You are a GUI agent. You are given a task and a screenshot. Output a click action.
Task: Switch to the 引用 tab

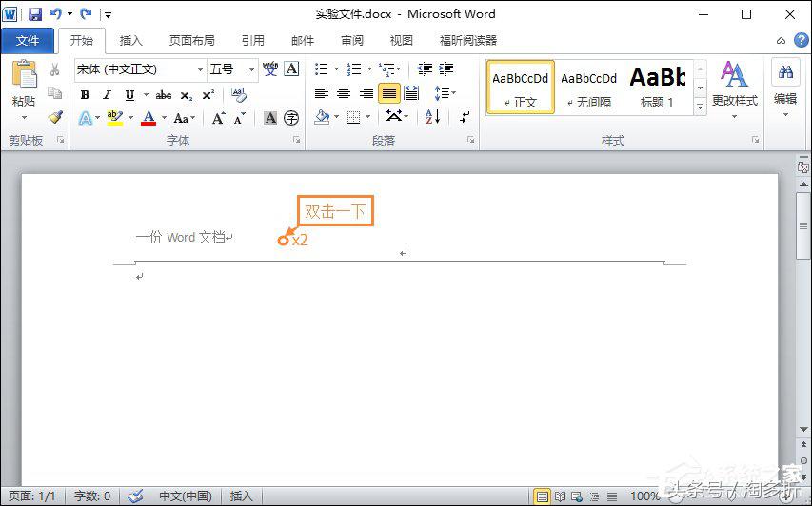tap(252, 40)
